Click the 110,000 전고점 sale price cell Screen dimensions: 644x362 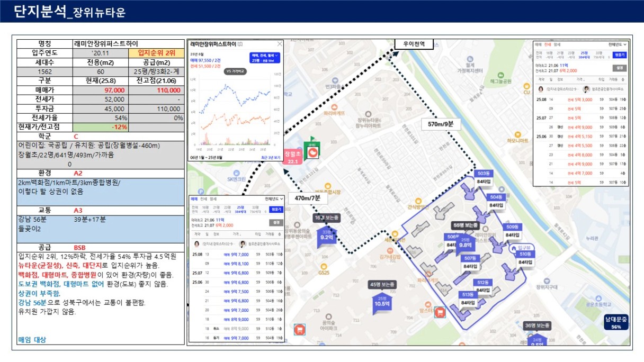point(156,91)
